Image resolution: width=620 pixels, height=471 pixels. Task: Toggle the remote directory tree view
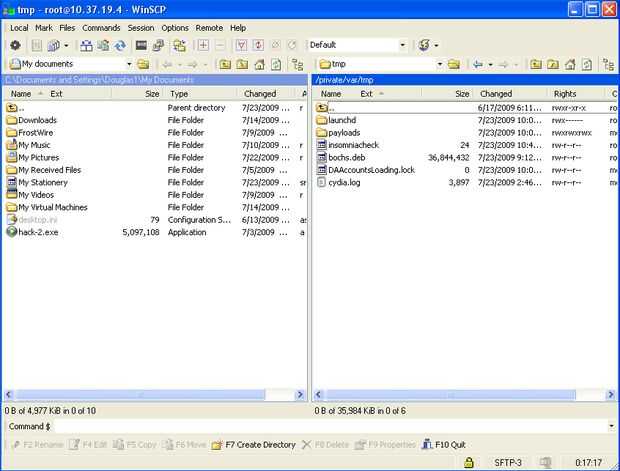tap(608, 64)
